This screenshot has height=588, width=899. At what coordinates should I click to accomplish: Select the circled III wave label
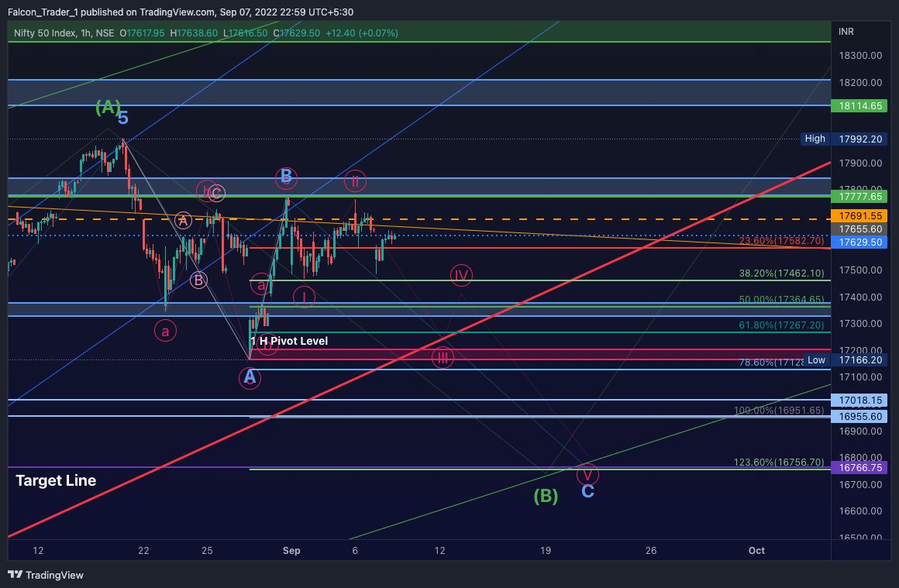click(x=443, y=358)
